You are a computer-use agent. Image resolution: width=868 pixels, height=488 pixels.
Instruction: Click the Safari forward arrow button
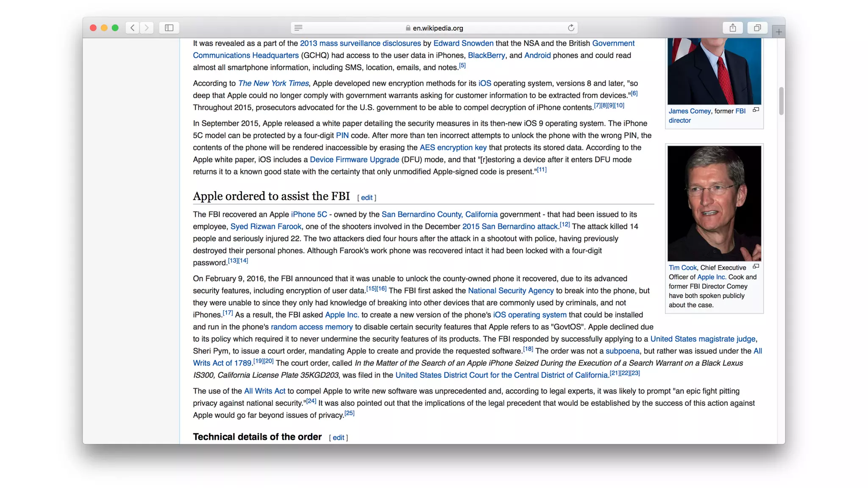(147, 28)
